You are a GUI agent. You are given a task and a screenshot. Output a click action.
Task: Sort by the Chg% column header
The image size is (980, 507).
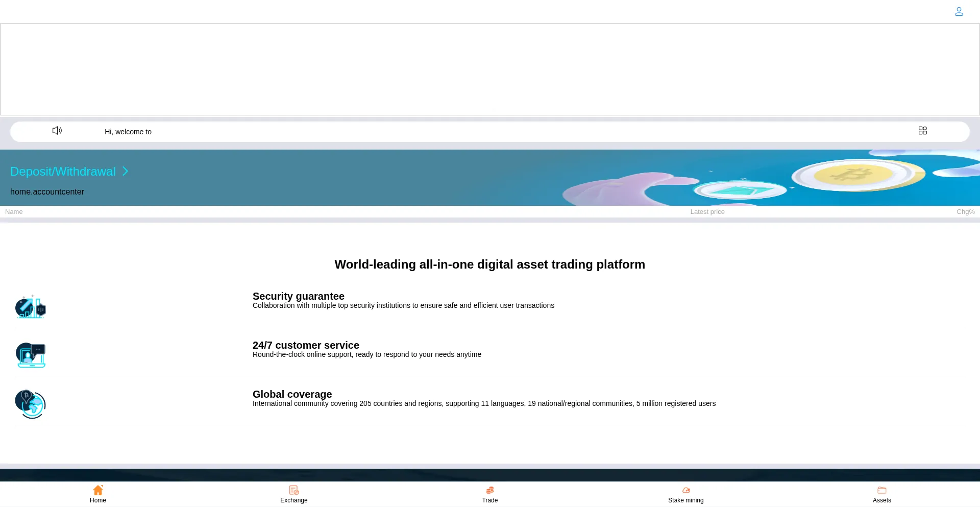965,212
